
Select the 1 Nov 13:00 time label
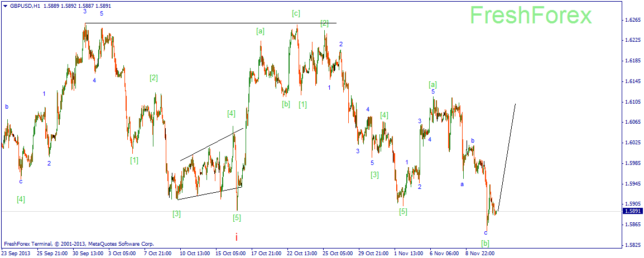(408, 253)
